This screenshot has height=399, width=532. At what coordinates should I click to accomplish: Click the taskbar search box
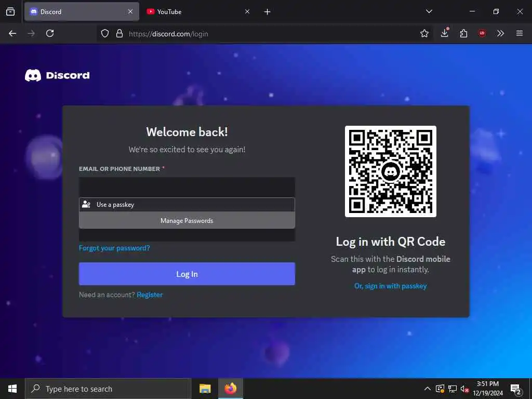point(108,389)
